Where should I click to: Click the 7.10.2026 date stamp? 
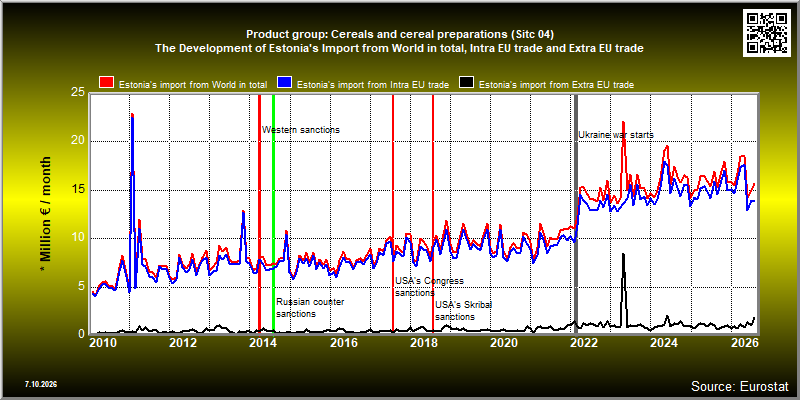(x=41, y=384)
